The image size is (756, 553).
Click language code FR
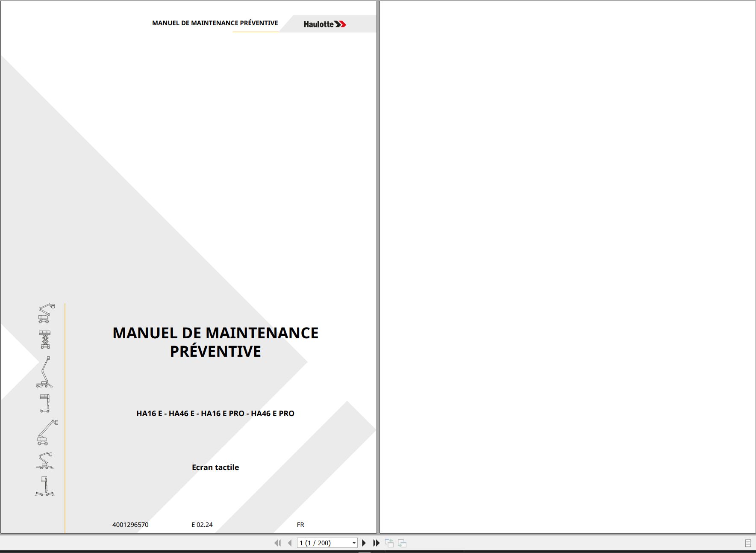tap(300, 525)
